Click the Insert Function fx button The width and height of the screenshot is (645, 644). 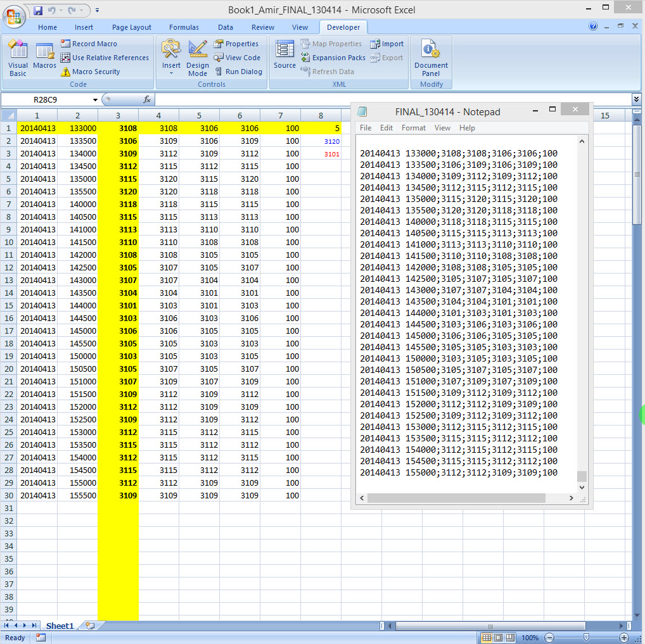147,99
